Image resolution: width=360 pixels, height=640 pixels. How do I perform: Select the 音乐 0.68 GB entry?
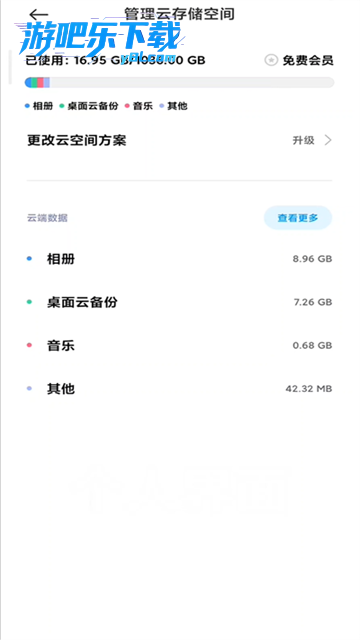[180, 345]
